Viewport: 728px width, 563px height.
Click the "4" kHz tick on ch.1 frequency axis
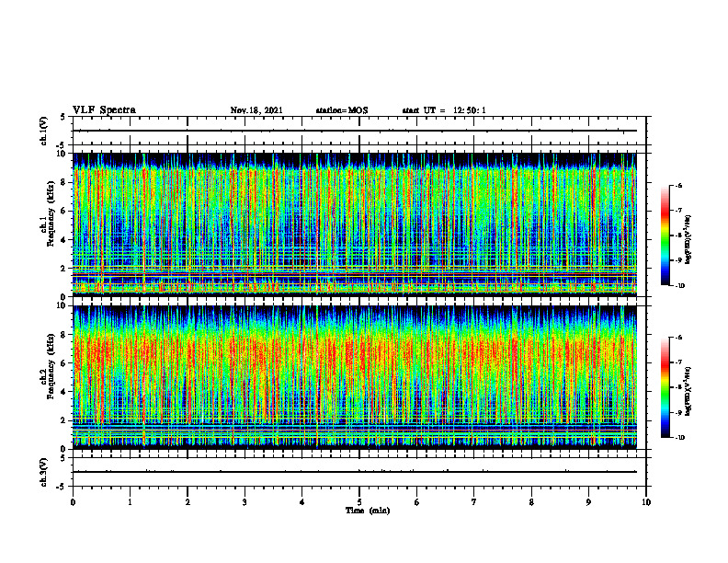point(63,240)
